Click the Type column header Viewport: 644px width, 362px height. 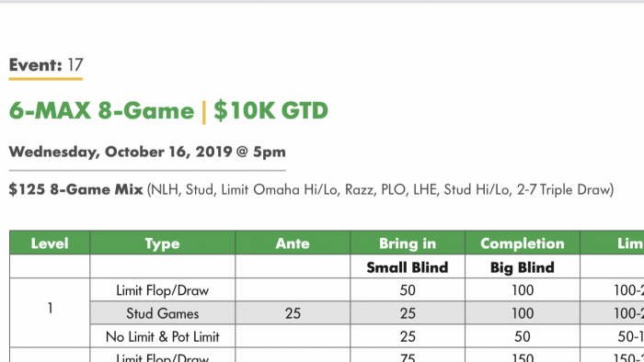click(163, 243)
